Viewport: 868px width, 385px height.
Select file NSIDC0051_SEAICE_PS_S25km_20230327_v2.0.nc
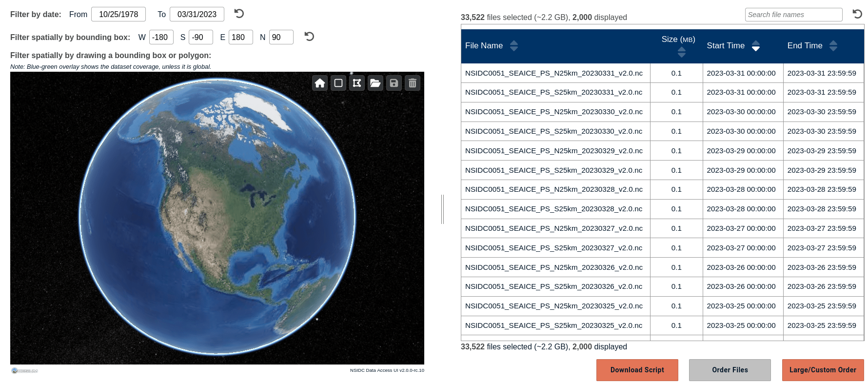554,248
